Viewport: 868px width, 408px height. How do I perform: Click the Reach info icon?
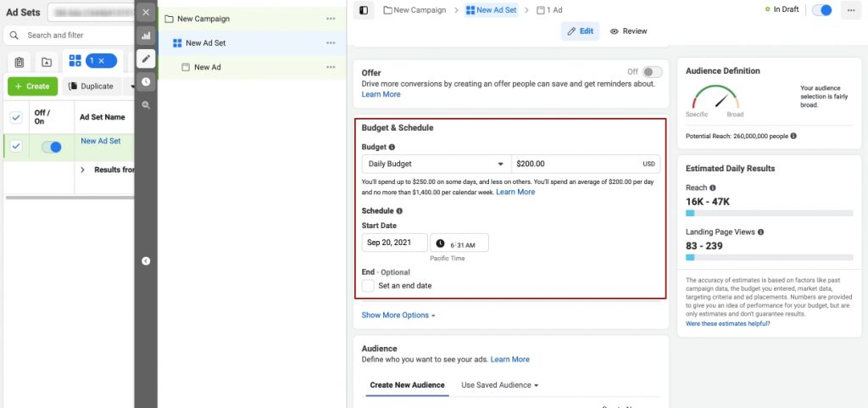(712, 187)
